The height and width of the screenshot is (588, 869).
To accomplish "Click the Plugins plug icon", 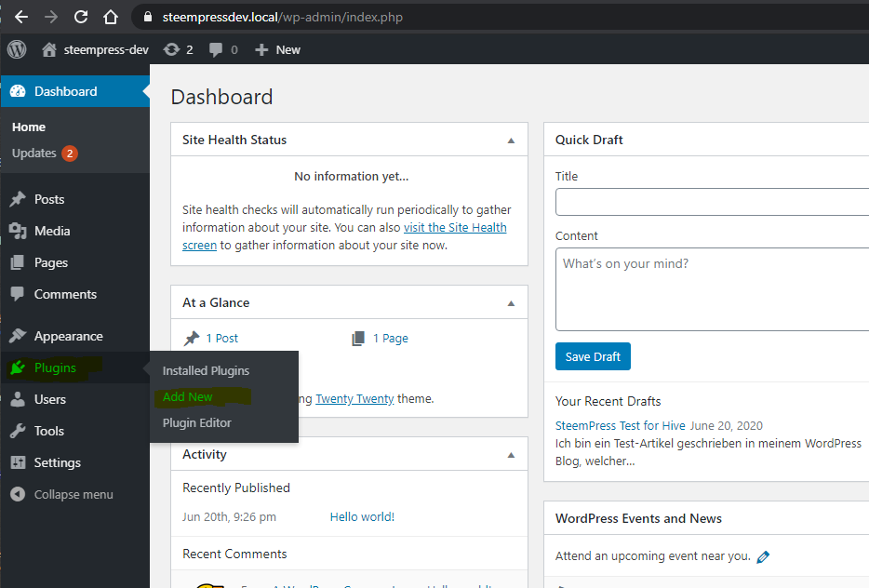I will pos(18,367).
